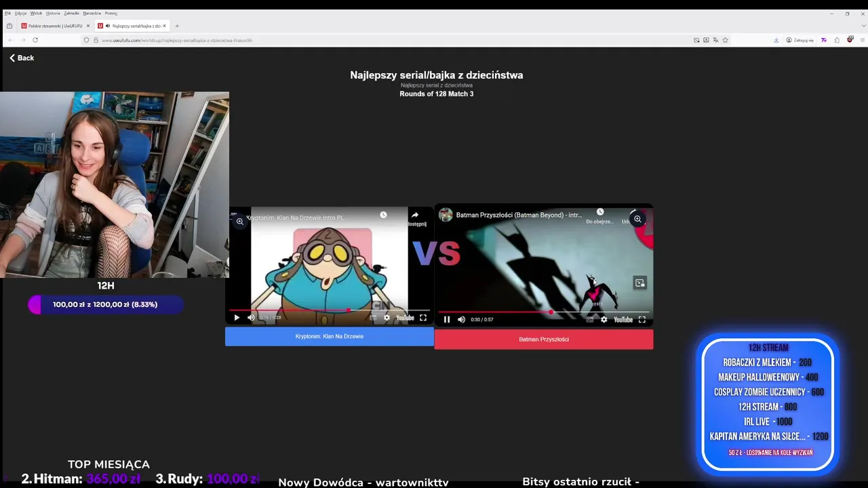Click the purple toolbar extension icon
The width and height of the screenshot is (868, 488).
[x=824, y=40]
